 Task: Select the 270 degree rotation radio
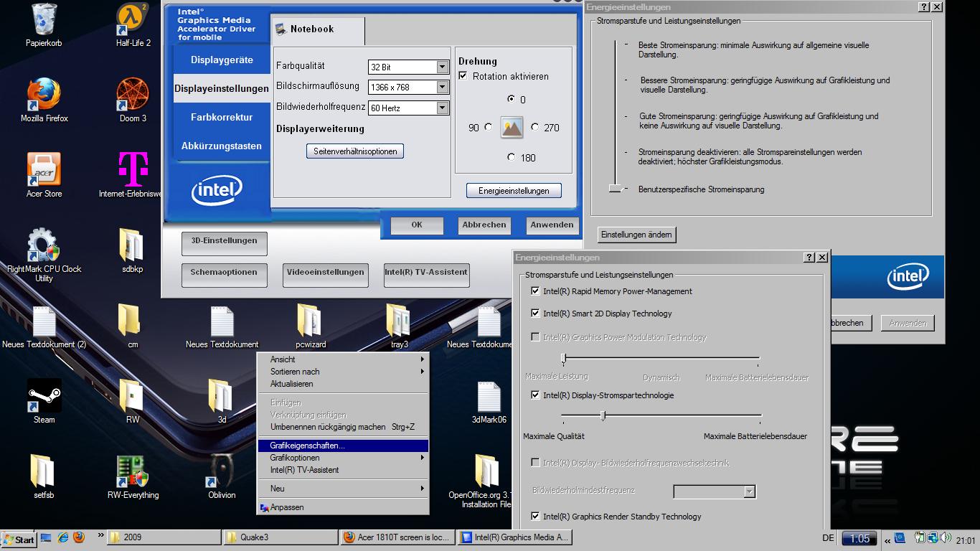[534, 127]
